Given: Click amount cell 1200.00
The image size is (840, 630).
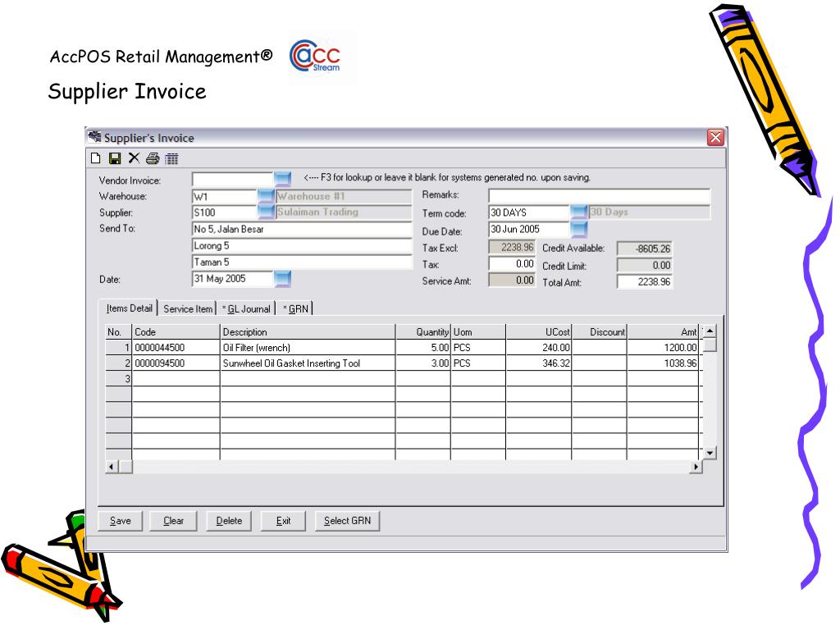Looking at the screenshot, I should [663, 347].
